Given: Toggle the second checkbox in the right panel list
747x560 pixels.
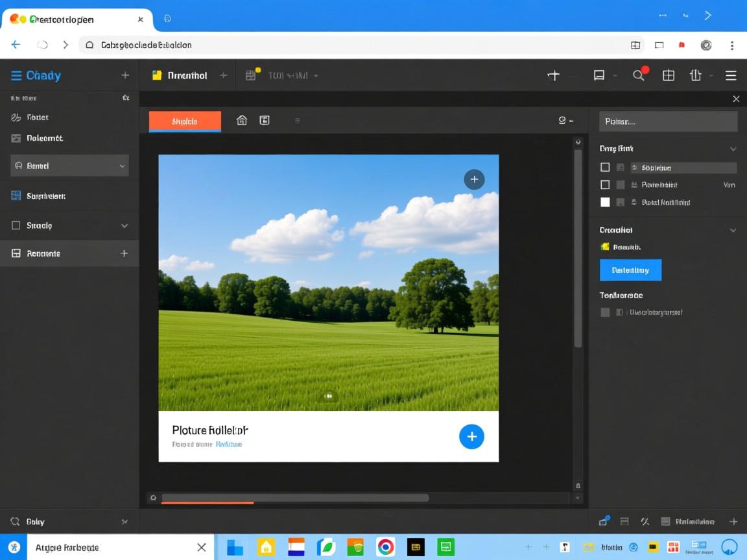Looking at the screenshot, I should pyautogui.click(x=605, y=185).
